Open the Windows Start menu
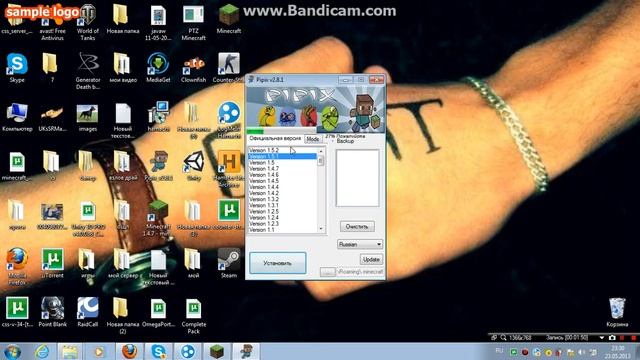The height and width of the screenshot is (360, 640). (13, 351)
